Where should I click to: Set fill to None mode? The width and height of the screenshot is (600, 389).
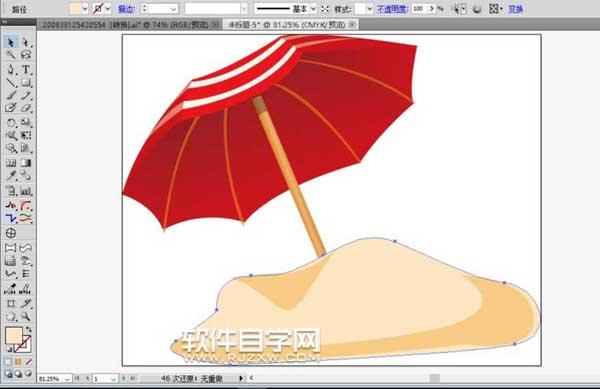pos(28,361)
